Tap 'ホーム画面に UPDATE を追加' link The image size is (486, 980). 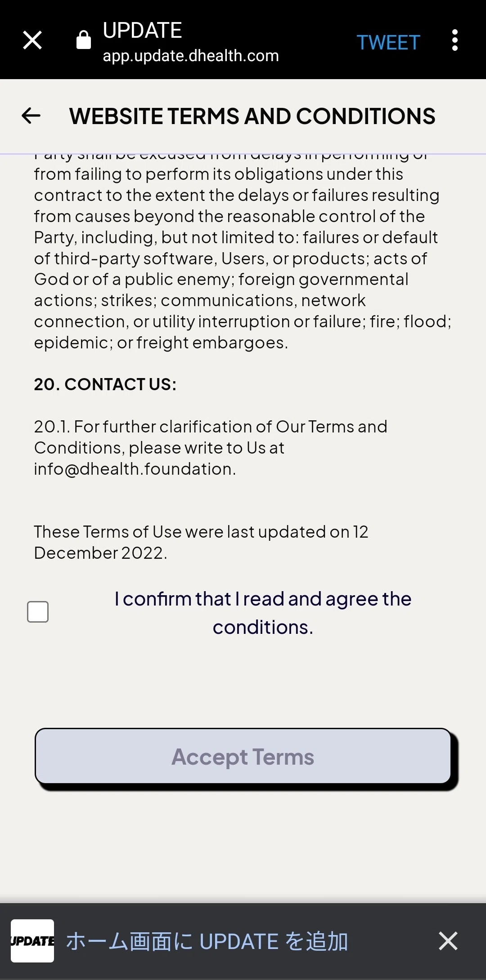tap(207, 941)
